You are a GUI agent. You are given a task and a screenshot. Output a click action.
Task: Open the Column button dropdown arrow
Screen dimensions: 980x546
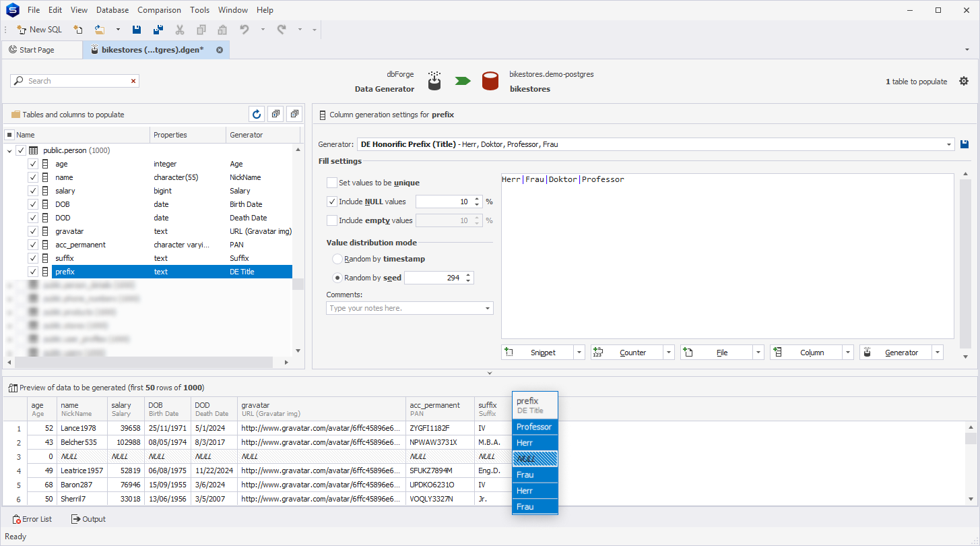[x=848, y=353]
